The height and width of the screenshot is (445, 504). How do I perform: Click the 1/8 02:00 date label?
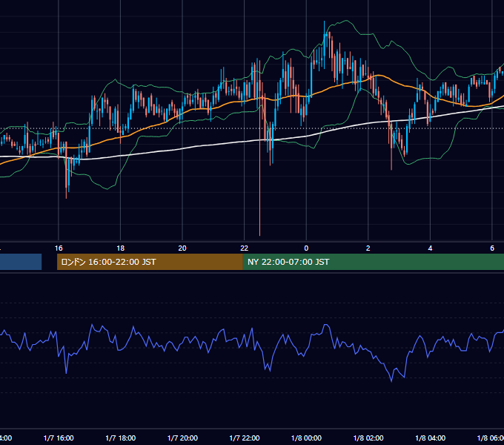click(x=368, y=438)
